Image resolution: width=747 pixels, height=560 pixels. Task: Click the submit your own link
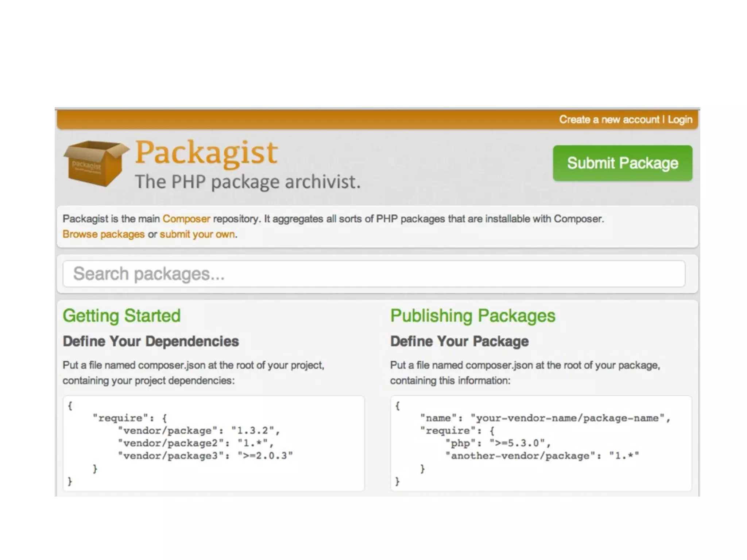pyautogui.click(x=197, y=234)
